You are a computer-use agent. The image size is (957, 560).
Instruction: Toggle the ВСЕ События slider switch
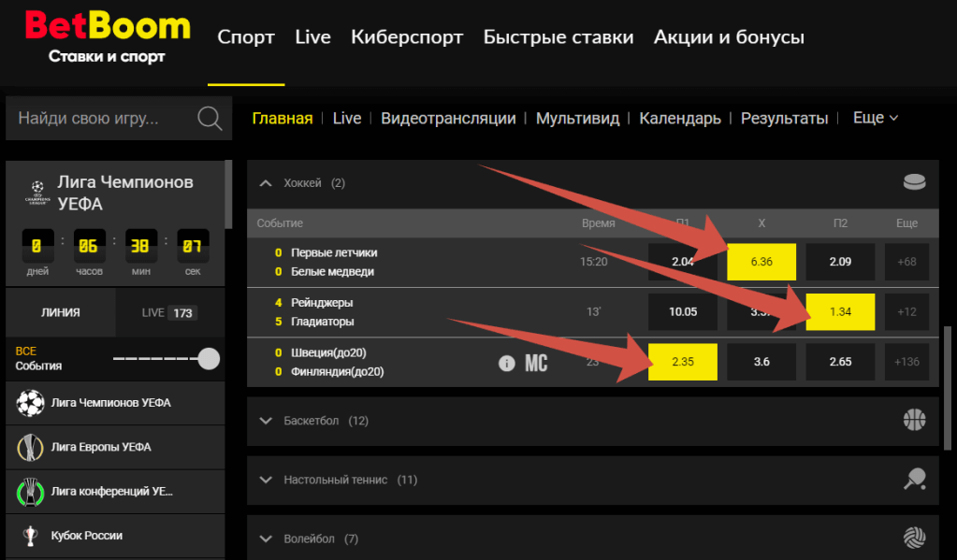[209, 359]
